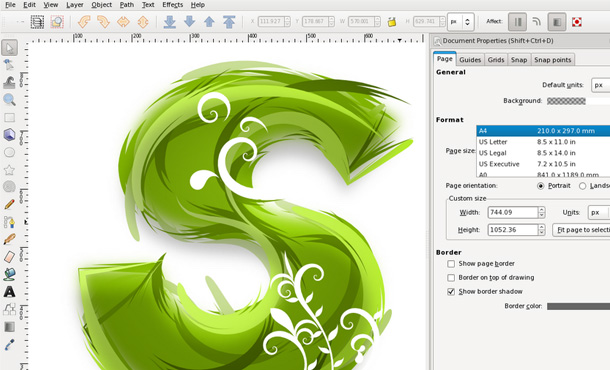The width and height of the screenshot is (610, 370).
Task: Choose the Tweak objects tool
Action: coord(9,82)
